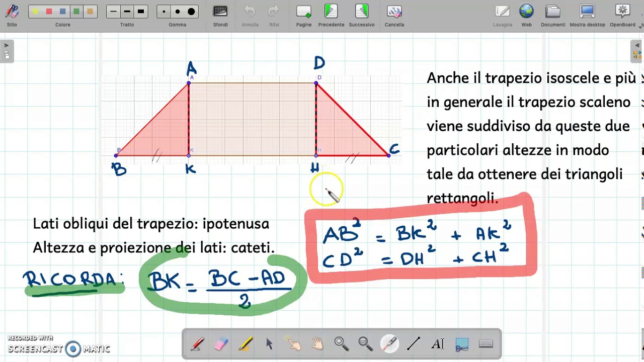
Task: Select the interact pointing-finger tool
Action: (293, 344)
